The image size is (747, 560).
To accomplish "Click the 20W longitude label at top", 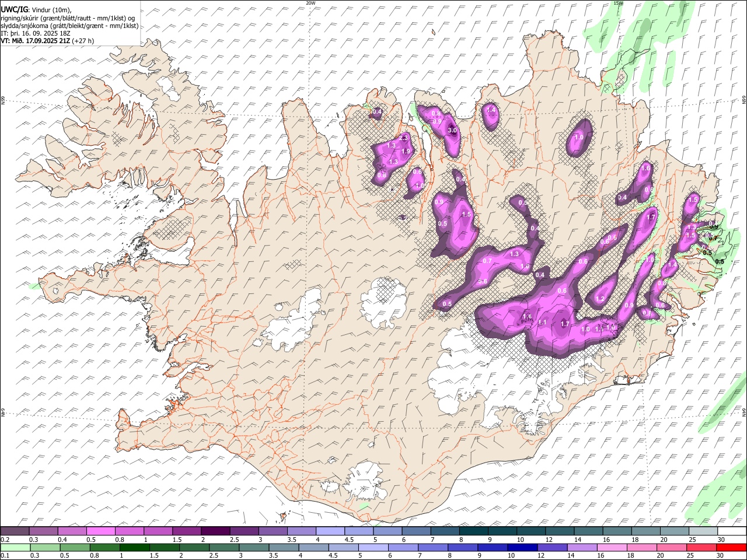I will pos(310,3).
